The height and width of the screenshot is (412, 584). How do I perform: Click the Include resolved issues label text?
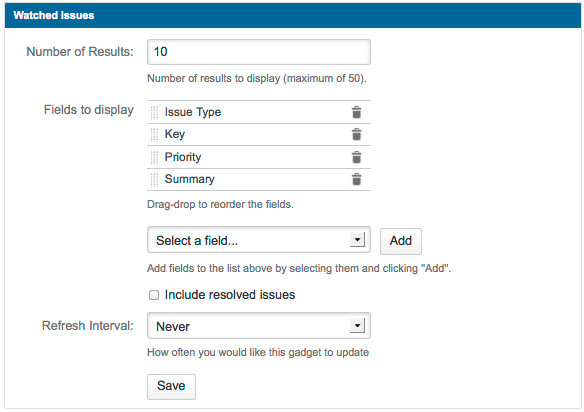coord(230,295)
